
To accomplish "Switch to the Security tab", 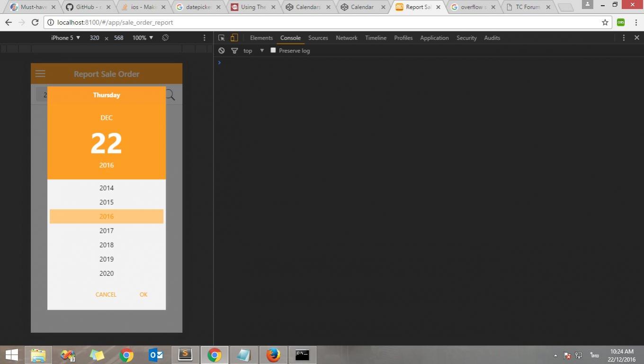I will pos(466,38).
